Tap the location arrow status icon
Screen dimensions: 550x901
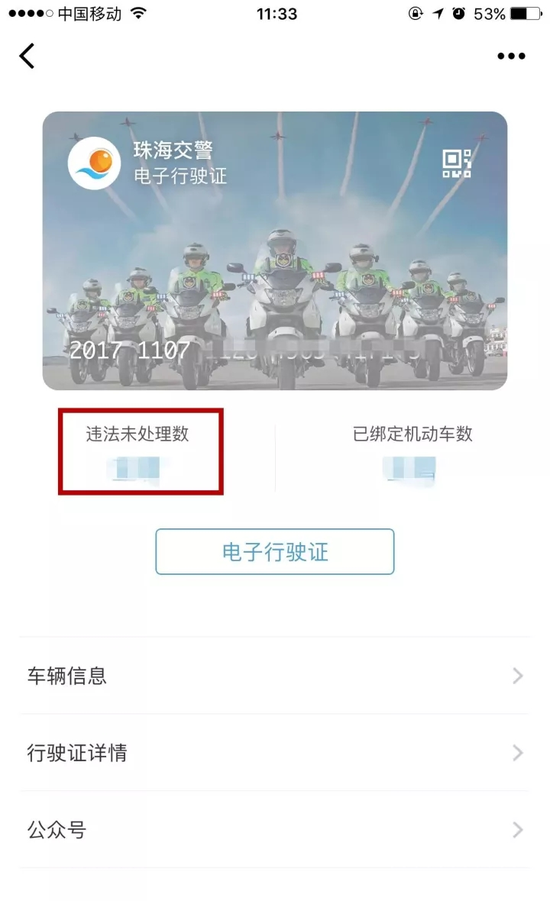(439, 13)
